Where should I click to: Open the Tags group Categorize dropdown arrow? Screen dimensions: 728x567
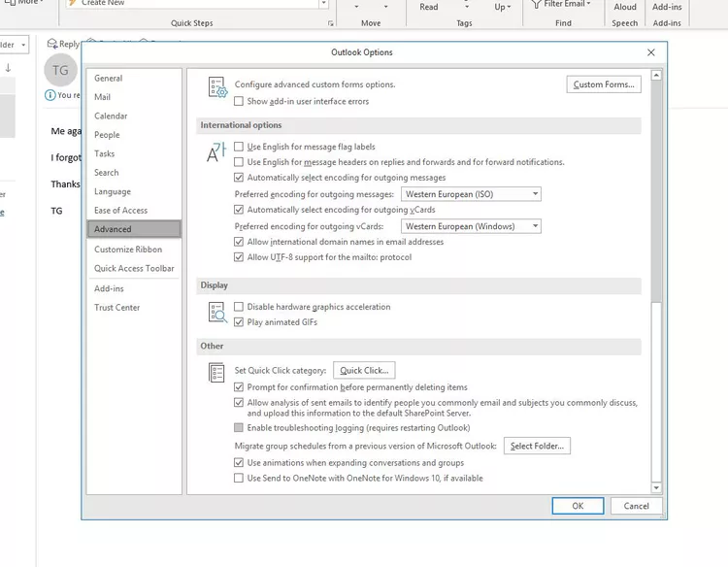pyautogui.click(x=467, y=7)
